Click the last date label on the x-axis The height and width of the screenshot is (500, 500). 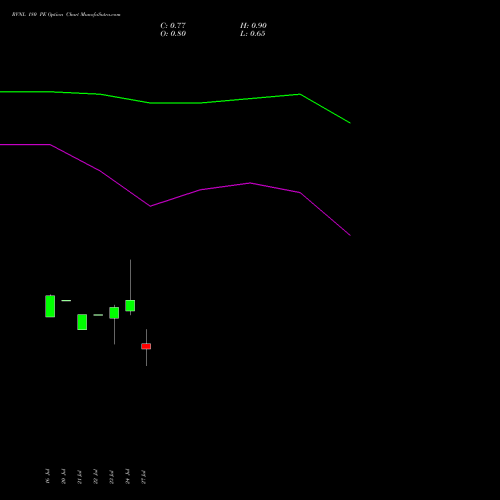coord(144,477)
